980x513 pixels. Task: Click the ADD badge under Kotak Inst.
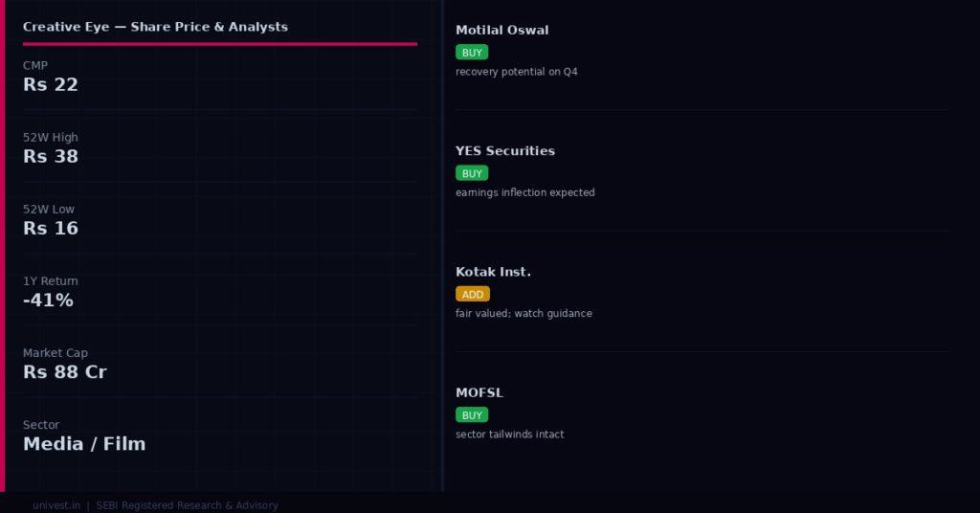[x=473, y=294]
